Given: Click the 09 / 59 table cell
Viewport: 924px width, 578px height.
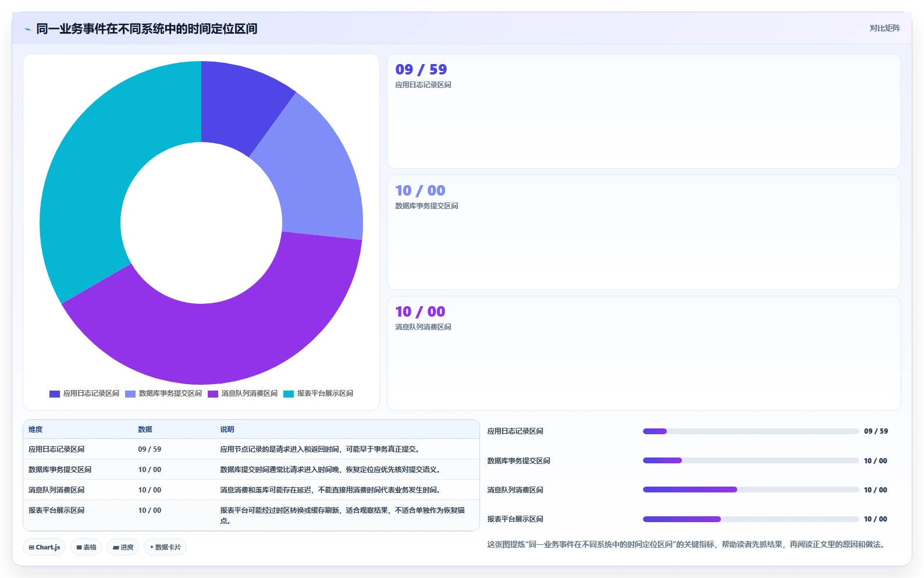Looking at the screenshot, I should point(150,449).
